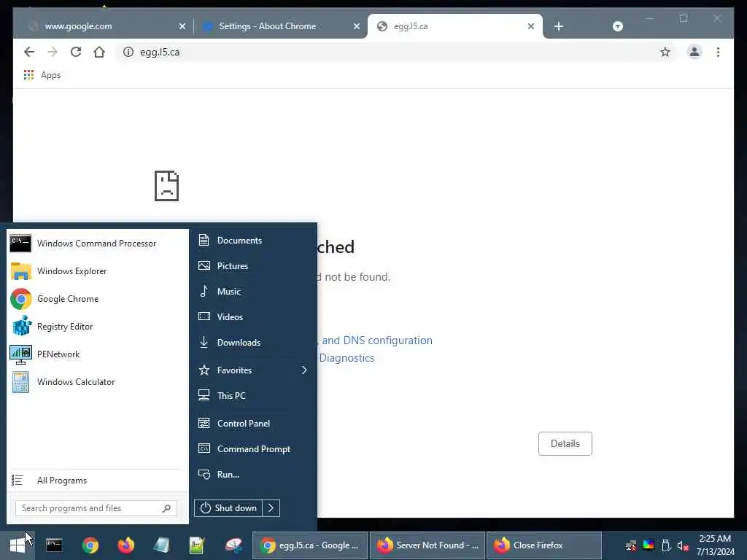
Task: Open the paint-like pinned taskbar icon
Action: (233, 545)
